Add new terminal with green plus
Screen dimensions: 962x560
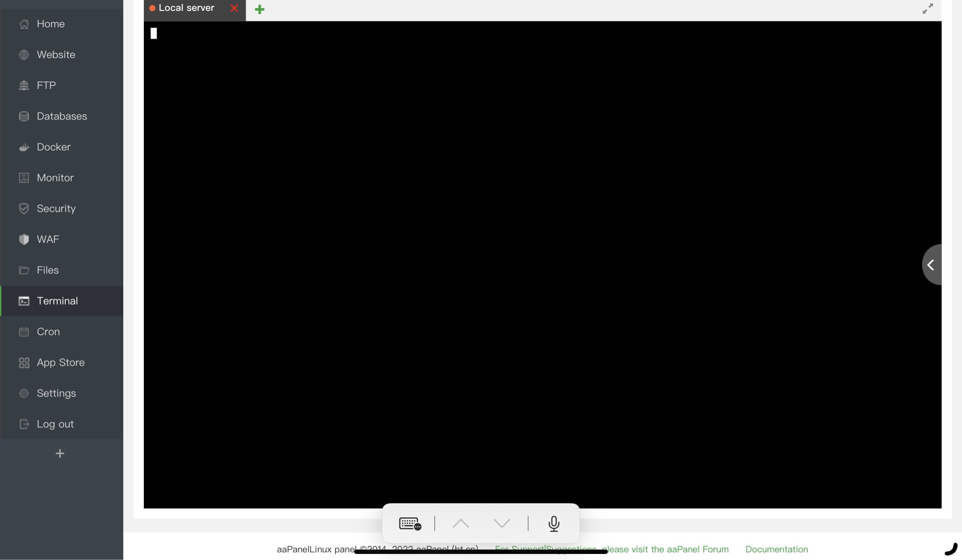(260, 9)
